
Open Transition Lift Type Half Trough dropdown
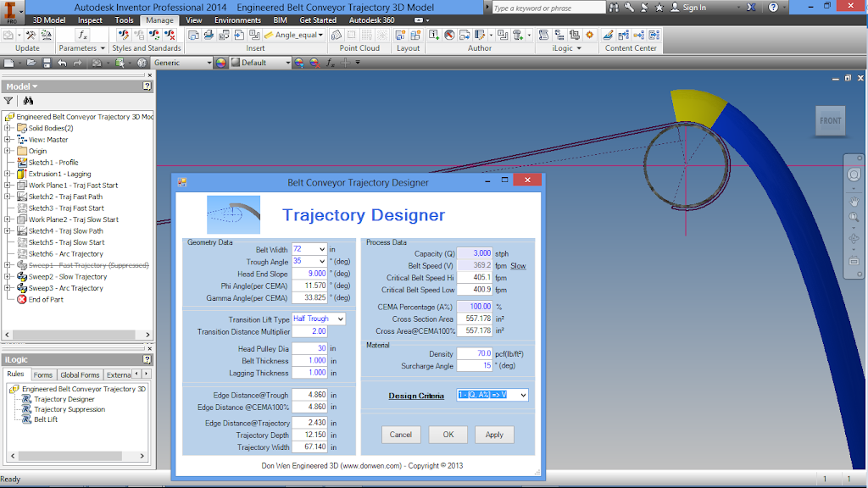click(x=341, y=319)
